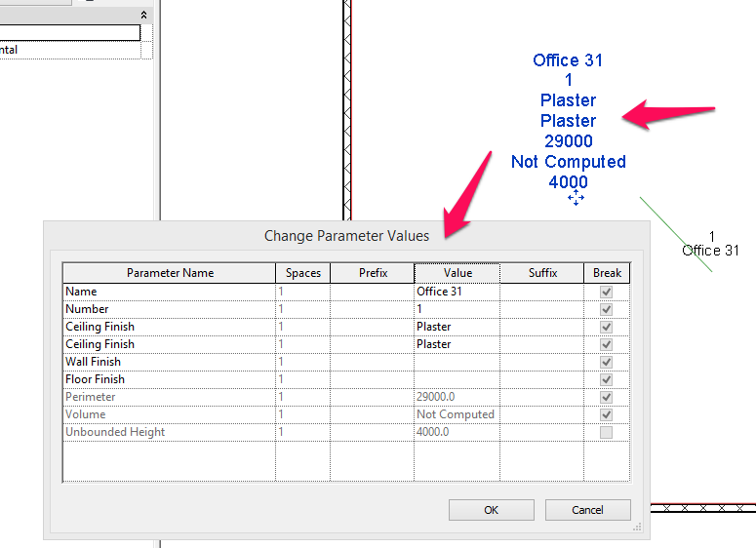Select the Volume parameter label
Image resolution: width=756 pixels, height=548 pixels.
tap(85, 415)
